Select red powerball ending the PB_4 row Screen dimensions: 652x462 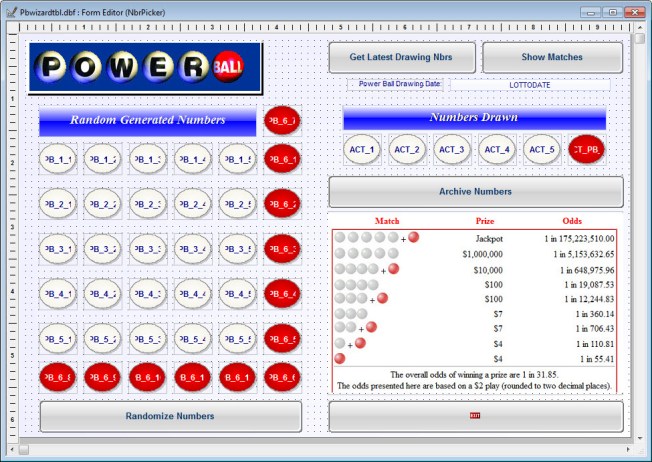(282, 294)
